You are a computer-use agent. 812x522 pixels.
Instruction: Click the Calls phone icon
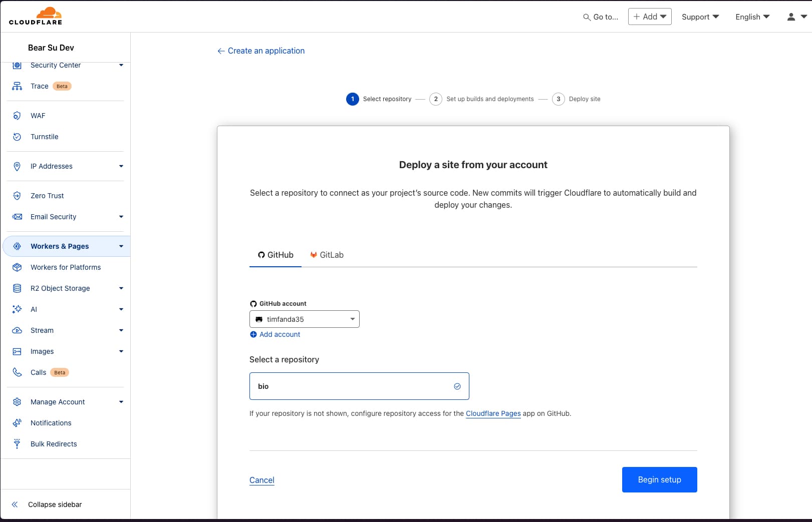pos(17,372)
